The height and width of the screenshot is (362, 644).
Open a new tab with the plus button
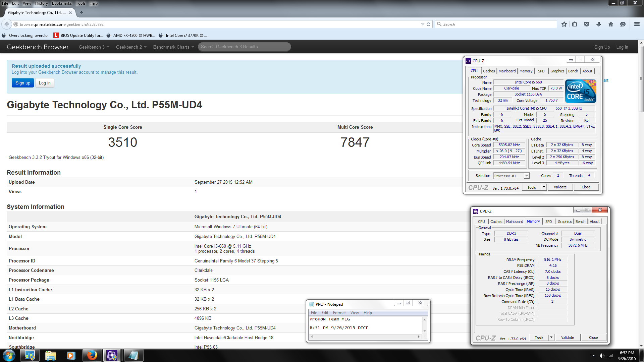82,13
